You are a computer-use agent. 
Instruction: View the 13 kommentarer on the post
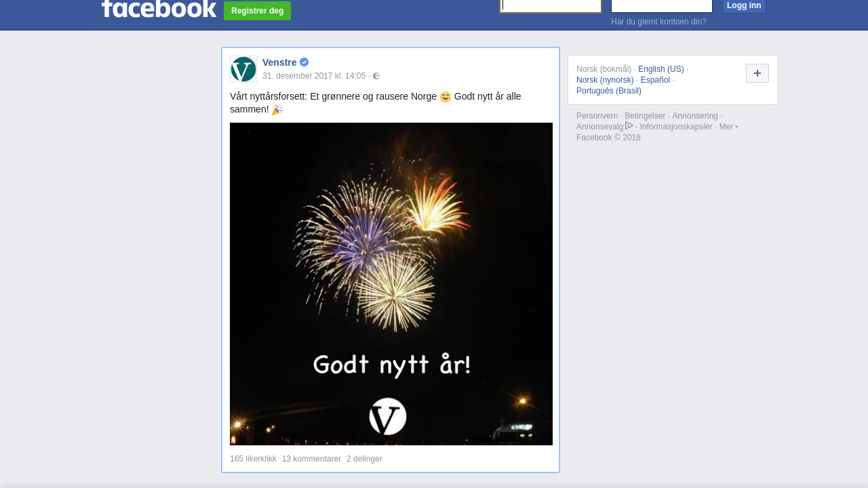(x=311, y=459)
